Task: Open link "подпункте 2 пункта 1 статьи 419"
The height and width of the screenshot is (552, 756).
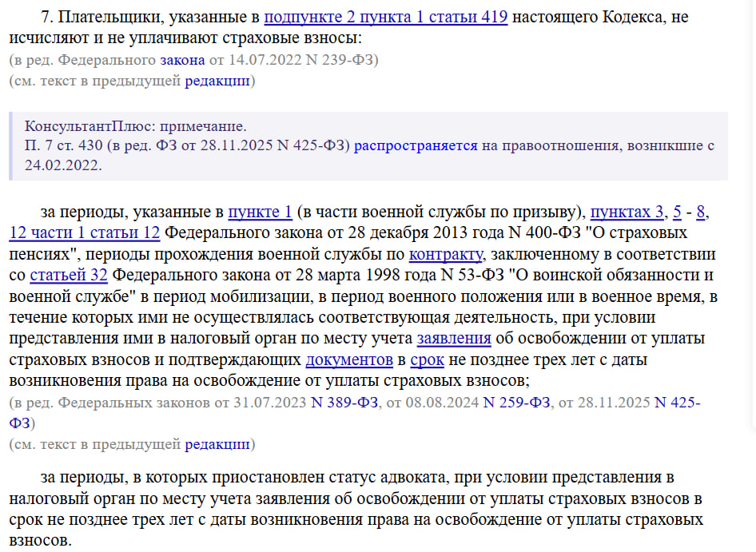Action: click(385, 17)
